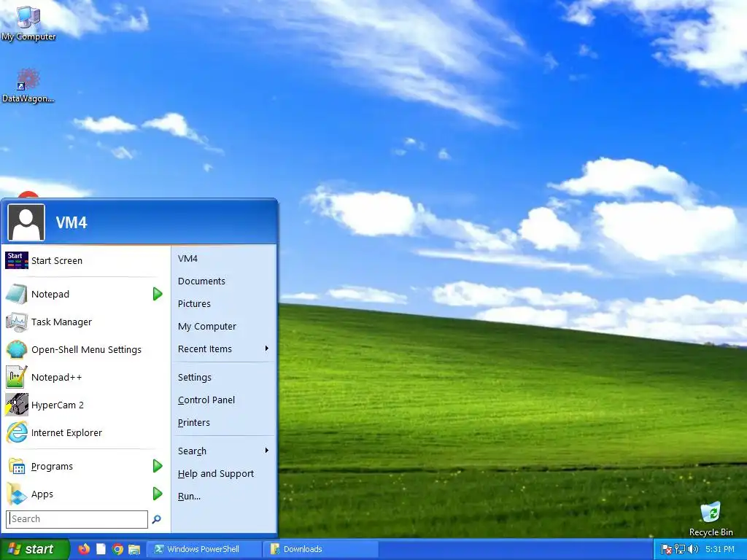747x560 pixels.
Task: Expand Notepad jump list arrow
Action: coord(158,294)
